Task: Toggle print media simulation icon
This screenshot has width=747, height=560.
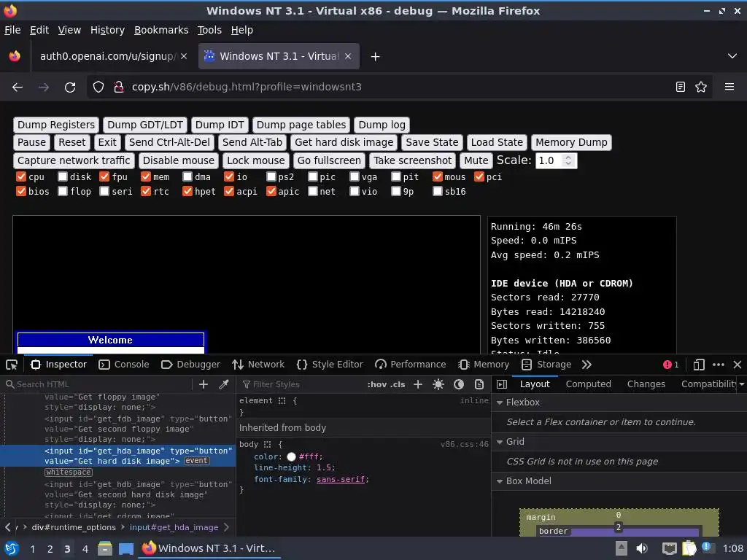Action: coord(479,384)
